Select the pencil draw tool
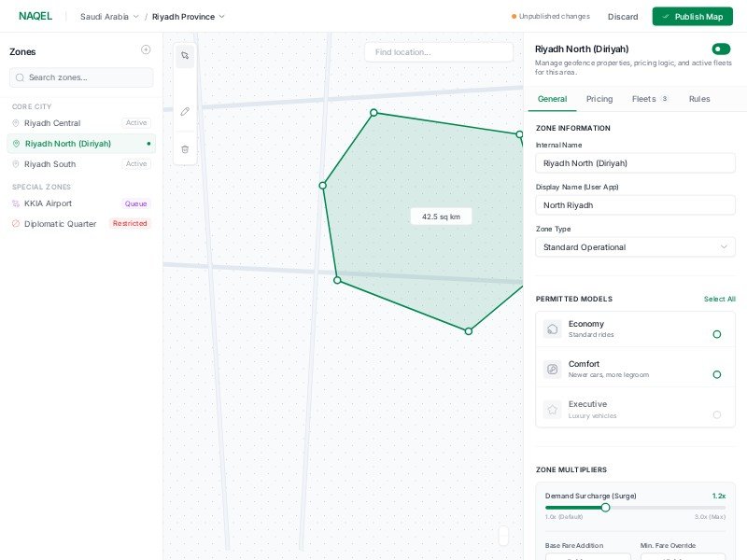This screenshot has width=747, height=560. (x=185, y=111)
